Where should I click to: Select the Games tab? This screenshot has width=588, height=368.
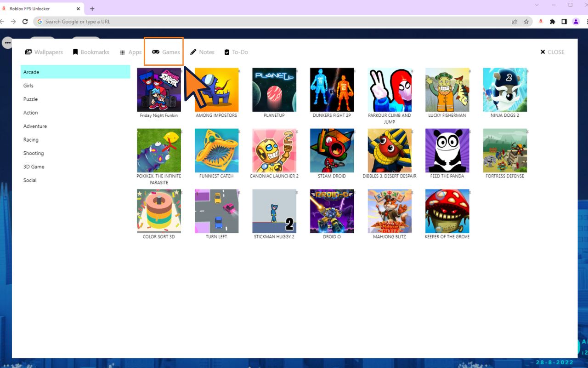(166, 52)
